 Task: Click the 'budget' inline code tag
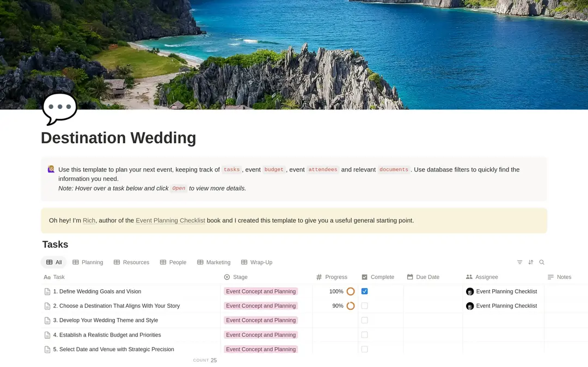pos(274,169)
